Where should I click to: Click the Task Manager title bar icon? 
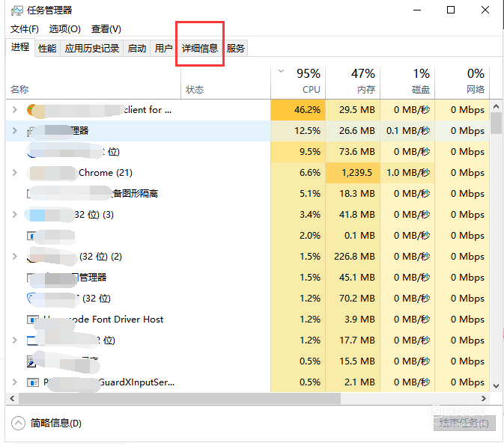coord(17,11)
